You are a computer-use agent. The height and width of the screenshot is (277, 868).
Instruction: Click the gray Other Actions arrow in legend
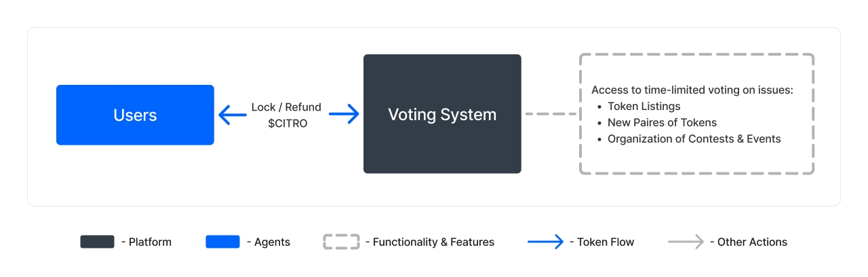click(686, 242)
